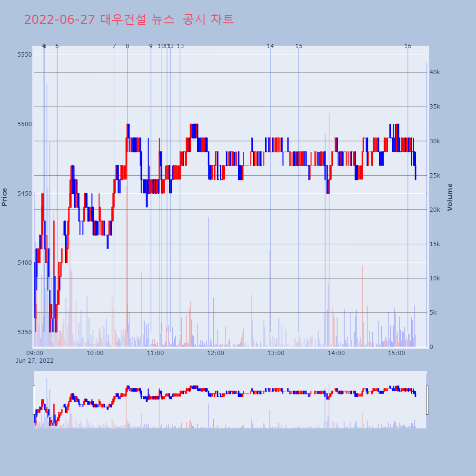Select news marker 16 at chart top

pyautogui.click(x=408, y=46)
